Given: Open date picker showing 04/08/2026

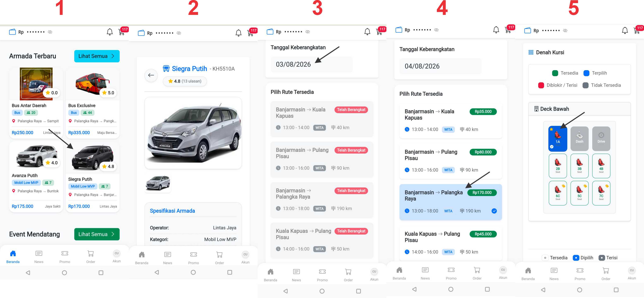Looking at the screenshot, I should [x=441, y=66].
